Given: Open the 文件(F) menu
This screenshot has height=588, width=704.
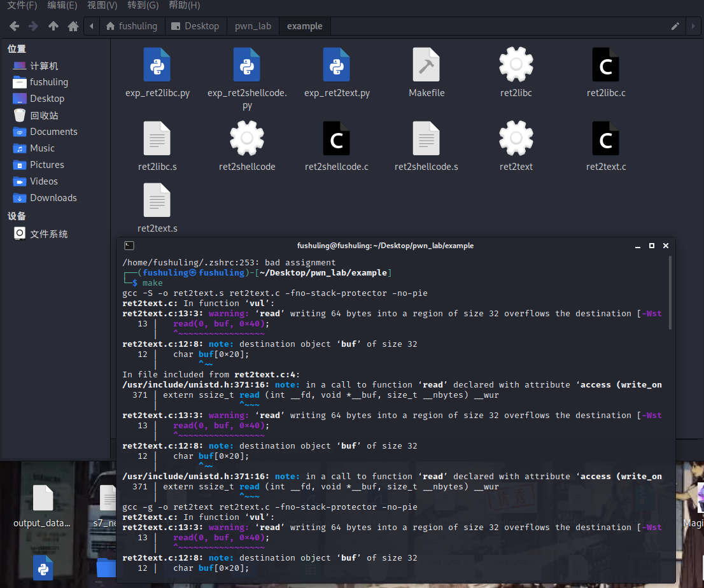Looking at the screenshot, I should click(22, 6).
